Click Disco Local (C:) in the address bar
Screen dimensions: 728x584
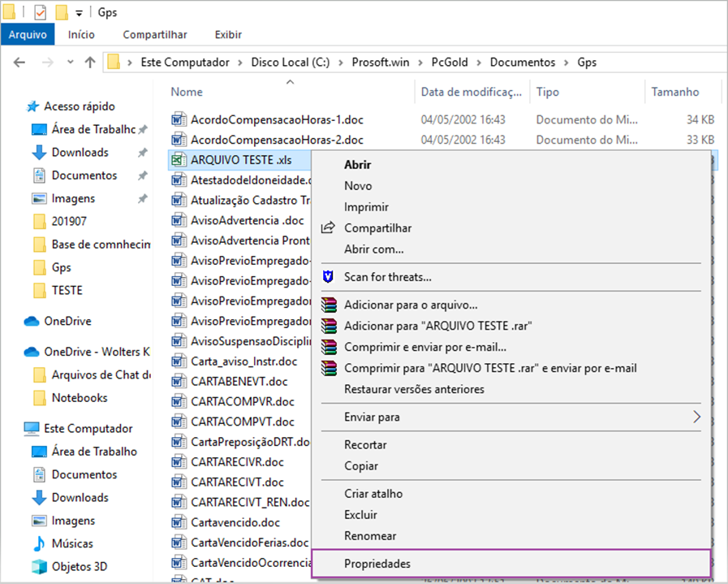point(291,63)
